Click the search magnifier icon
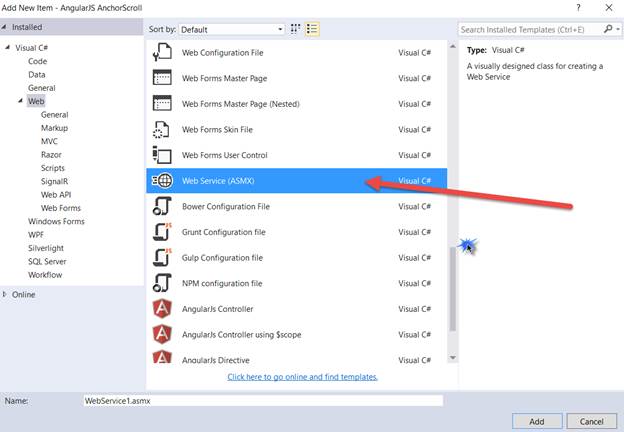 click(x=608, y=29)
